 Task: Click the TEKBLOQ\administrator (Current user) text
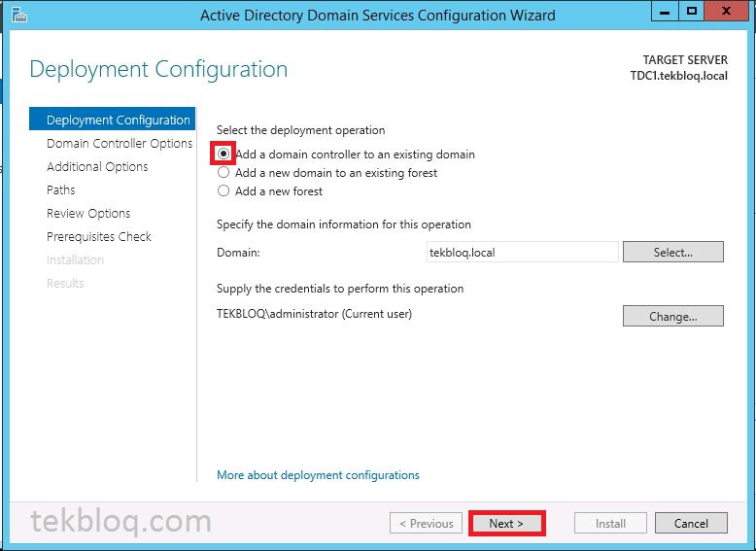[315, 314]
